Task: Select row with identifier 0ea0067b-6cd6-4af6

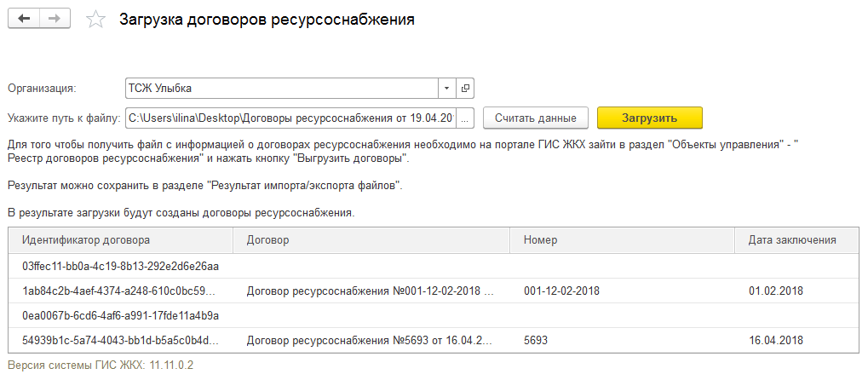Action: 434,316
